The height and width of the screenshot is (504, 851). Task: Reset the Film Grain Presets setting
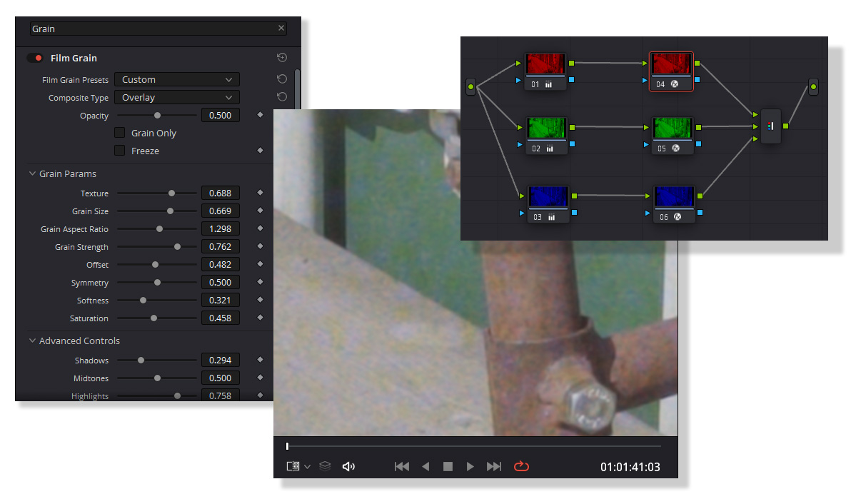[x=282, y=79]
